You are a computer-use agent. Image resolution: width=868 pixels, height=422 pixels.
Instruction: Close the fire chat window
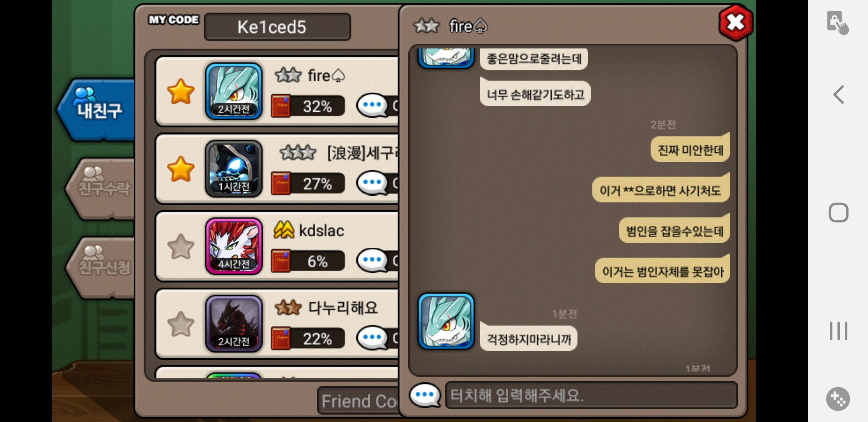tap(735, 23)
